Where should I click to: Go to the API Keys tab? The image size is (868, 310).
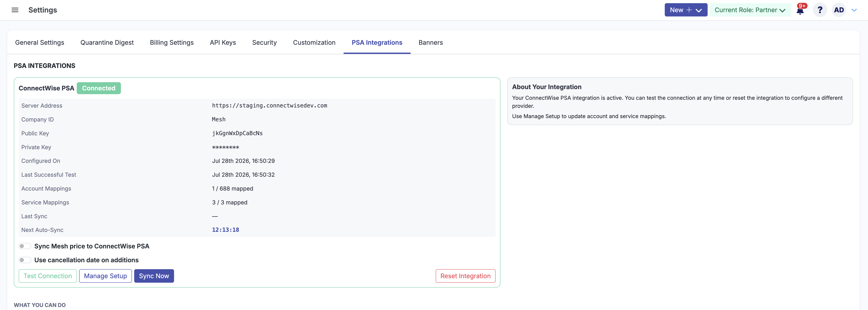pos(223,42)
